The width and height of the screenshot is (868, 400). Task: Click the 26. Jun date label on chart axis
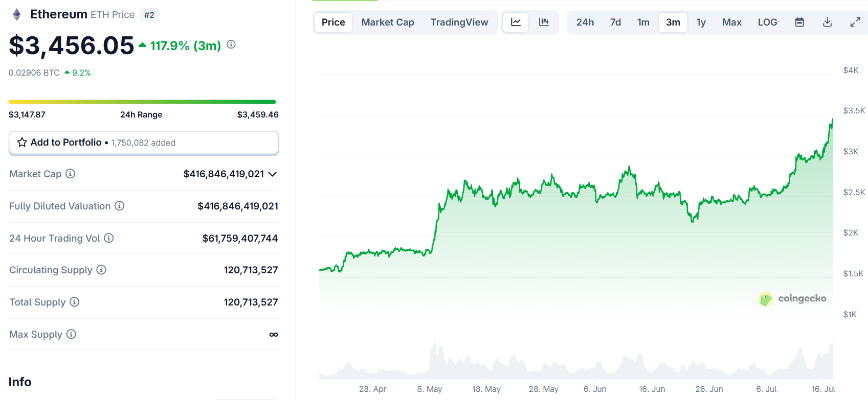pos(709,389)
